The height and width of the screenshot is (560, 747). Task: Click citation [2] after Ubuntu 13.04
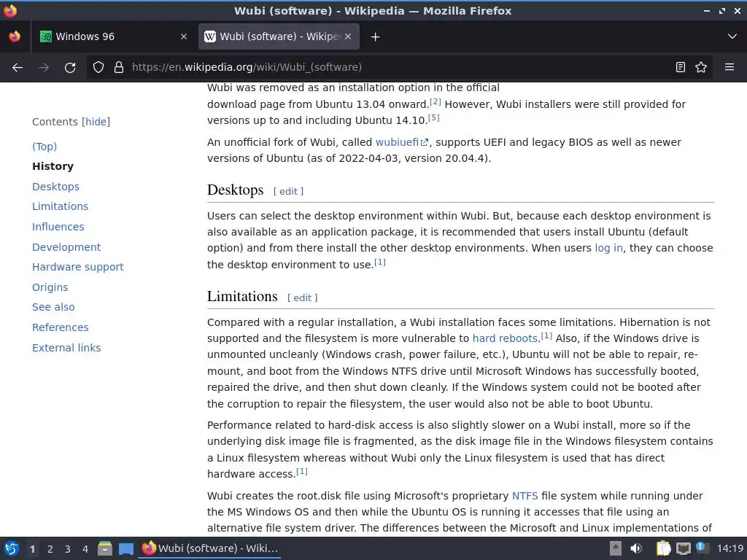coord(436,101)
